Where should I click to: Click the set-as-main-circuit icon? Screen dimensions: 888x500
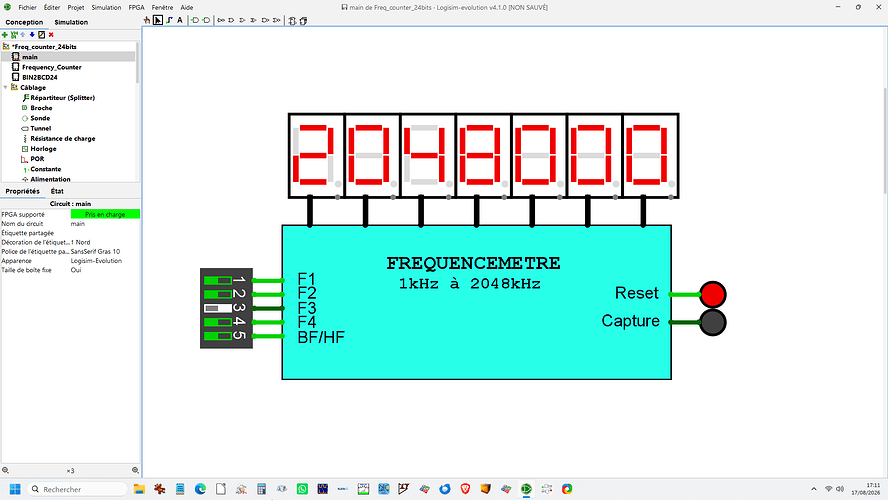[x=41, y=35]
